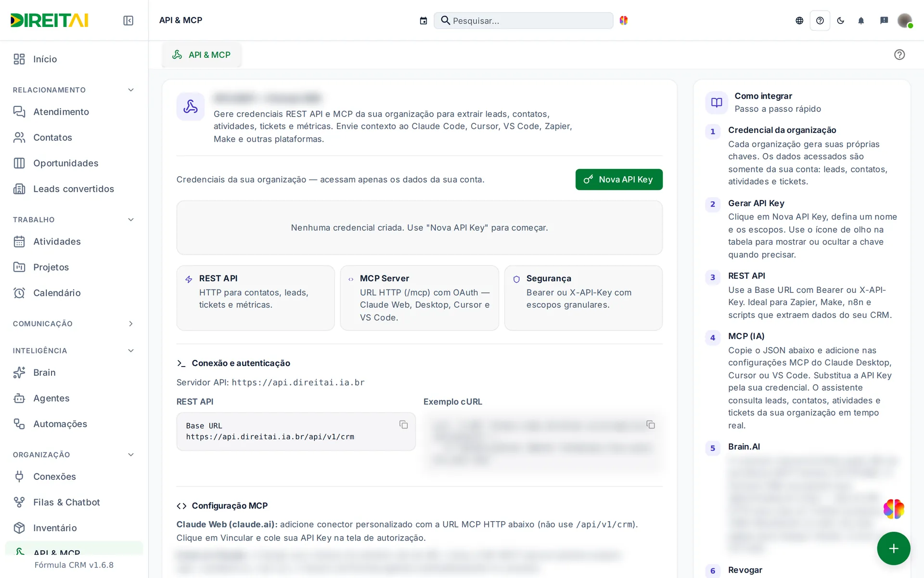
Task: Collapse the RELACIONAMENTO section
Action: [74, 90]
